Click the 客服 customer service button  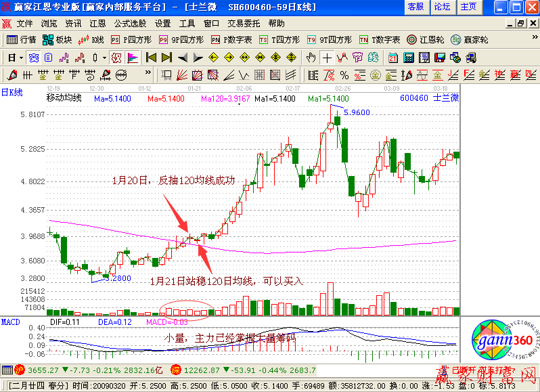[x=415, y=7]
